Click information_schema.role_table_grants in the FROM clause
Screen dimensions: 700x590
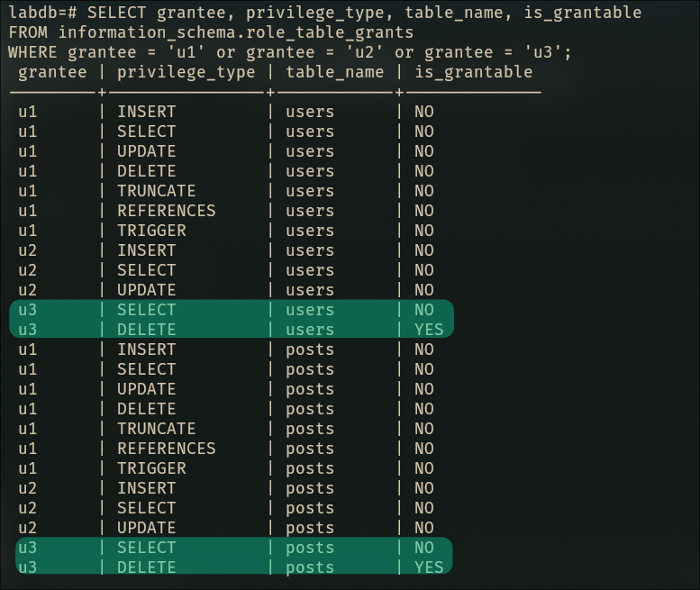pos(236,32)
